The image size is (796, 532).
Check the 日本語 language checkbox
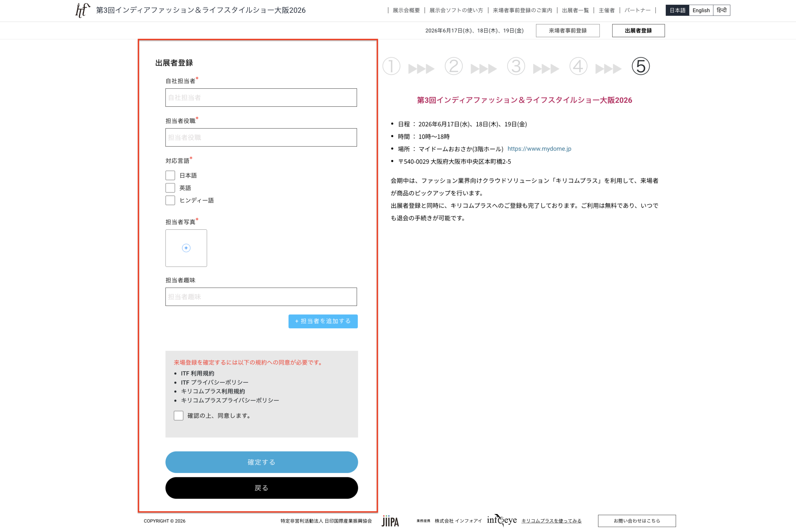(x=170, y=175)
